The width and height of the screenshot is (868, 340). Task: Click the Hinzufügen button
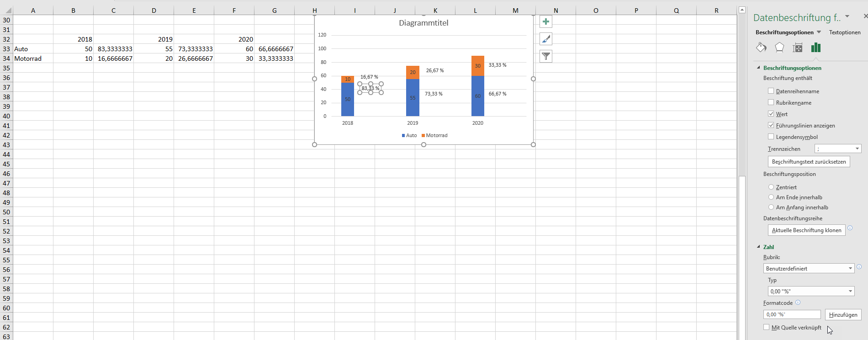[x=843, y=315]
